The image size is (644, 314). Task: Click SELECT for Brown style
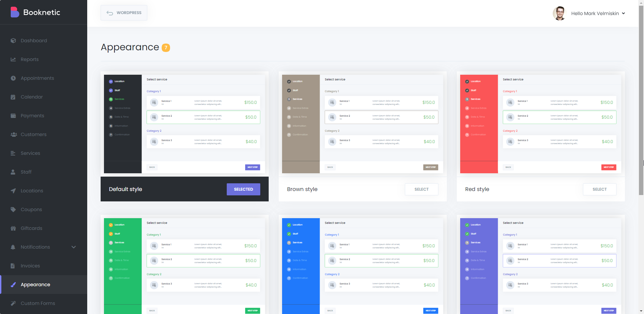(422, 189)
